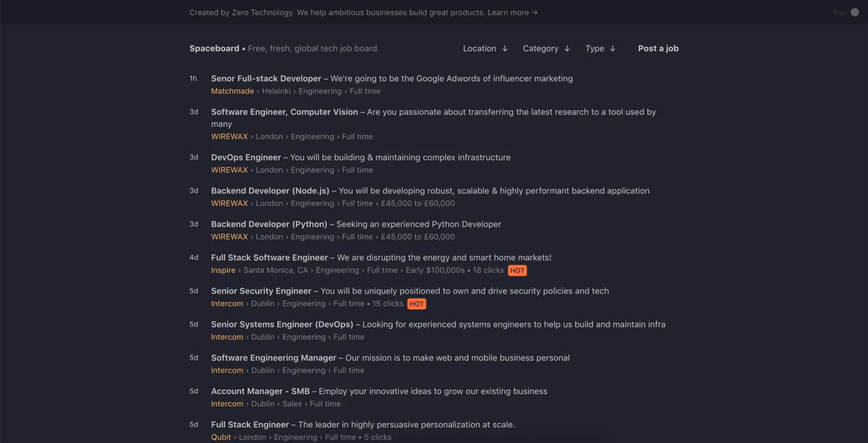Open the Type filter dropdown
This screenshot has width=868, height=443.
tap(600, 48)
